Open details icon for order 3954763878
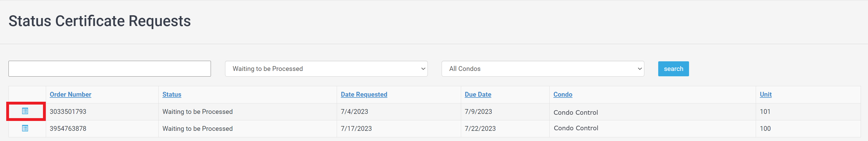This screenshot has width=868, height=141. point(25,128)
